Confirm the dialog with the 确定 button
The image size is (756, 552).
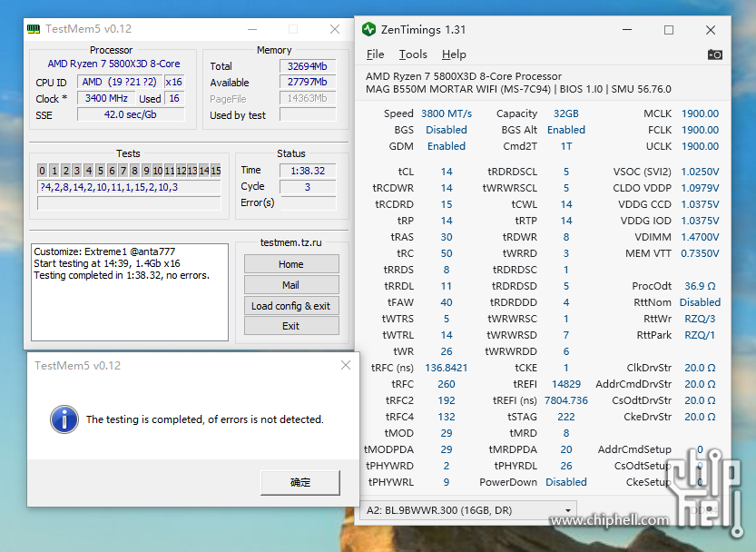click(x=300, y=482)
